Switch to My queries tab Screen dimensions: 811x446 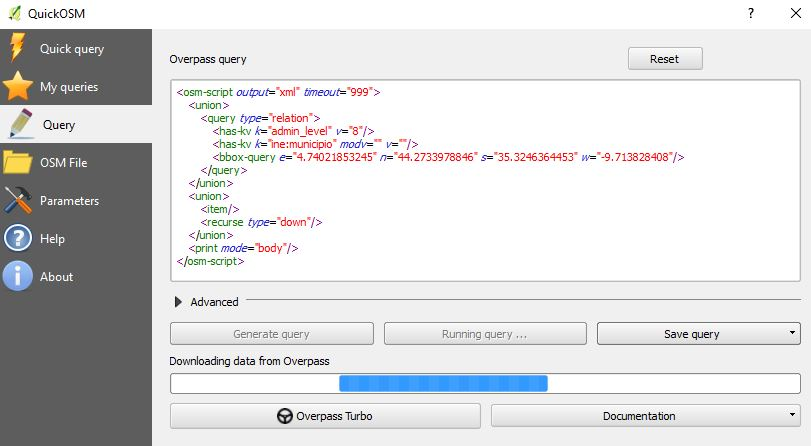[76, 86]
